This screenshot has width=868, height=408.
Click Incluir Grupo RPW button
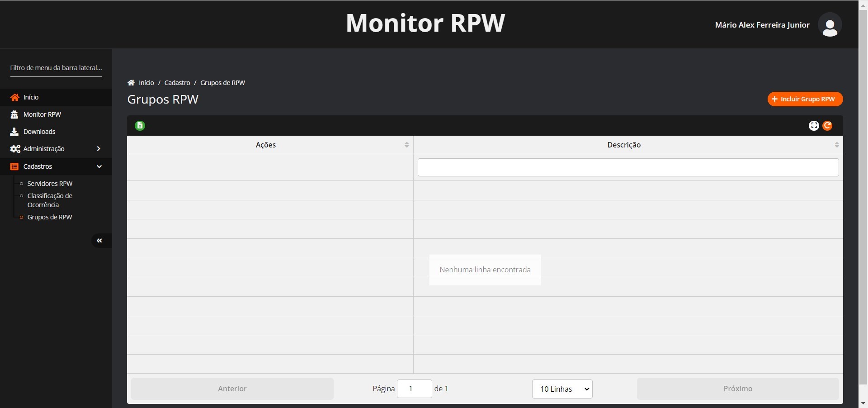805,99
